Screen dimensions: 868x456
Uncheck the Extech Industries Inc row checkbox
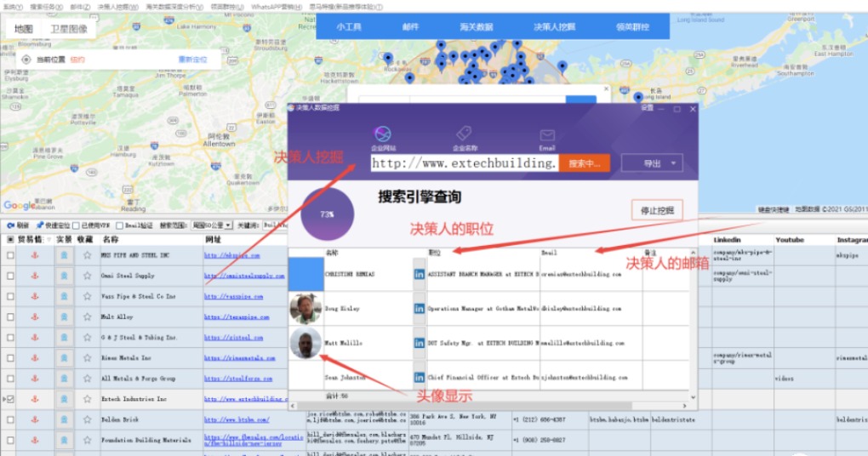click(x=10, y=399)
